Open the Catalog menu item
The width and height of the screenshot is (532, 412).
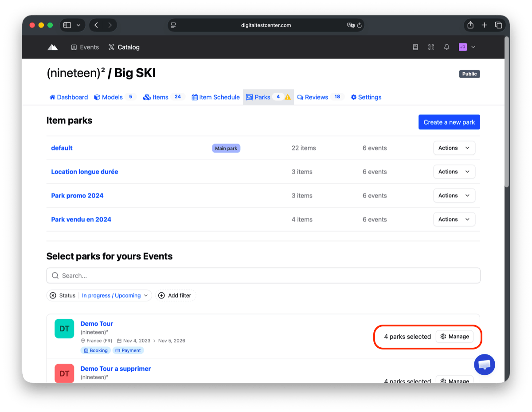(x=124, y=47)
